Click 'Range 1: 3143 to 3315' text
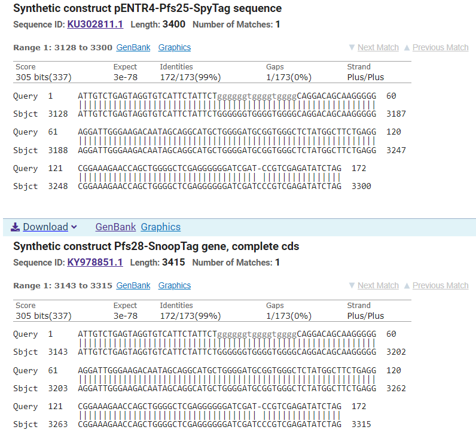476x448 pixels. click(x=63, y=286)
